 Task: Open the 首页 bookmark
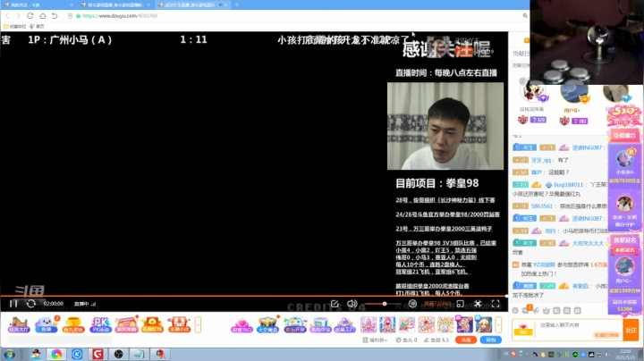37,26
